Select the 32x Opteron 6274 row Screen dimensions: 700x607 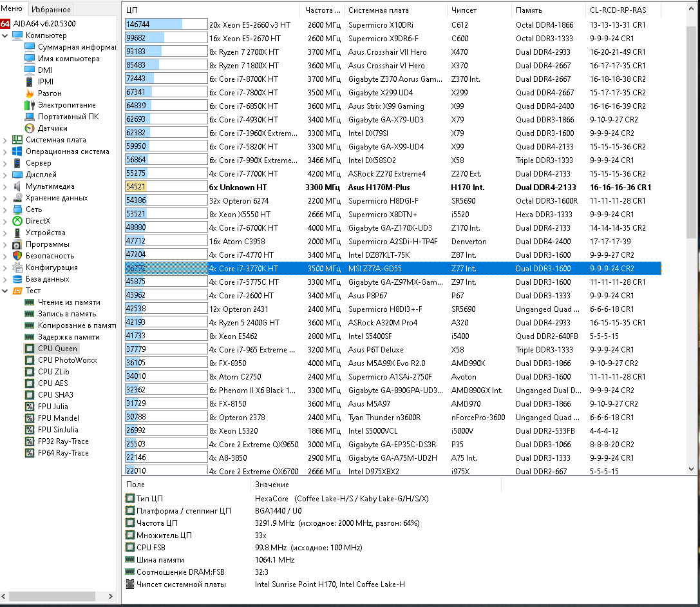tap(393, 200)
